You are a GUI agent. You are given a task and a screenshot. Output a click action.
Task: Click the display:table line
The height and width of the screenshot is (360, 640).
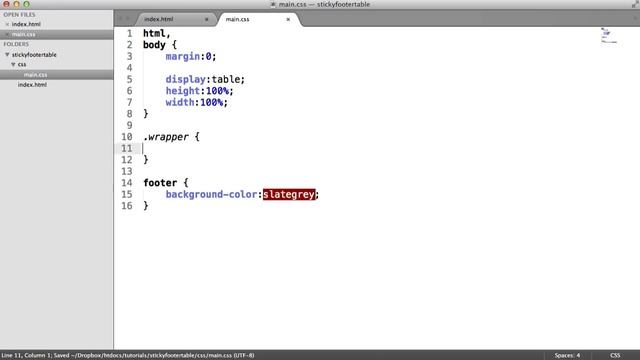tap(205, 79)
